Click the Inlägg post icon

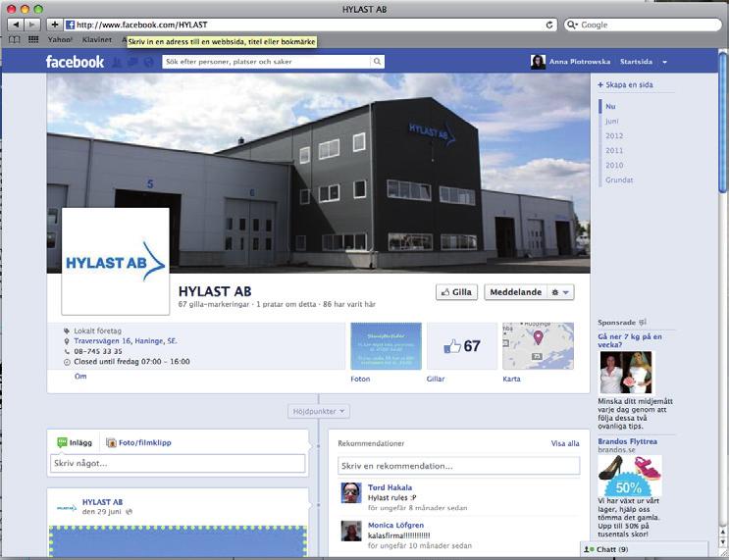click(62, 442)
